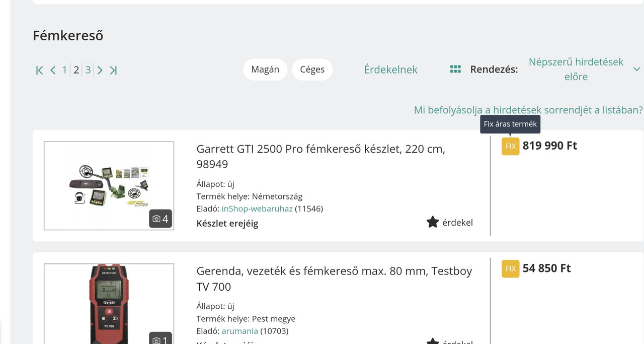Open sorting dropdown Népszerű hirdetések előre
The width and height of the screenshot is (644, 344).
tap(576, 69)
